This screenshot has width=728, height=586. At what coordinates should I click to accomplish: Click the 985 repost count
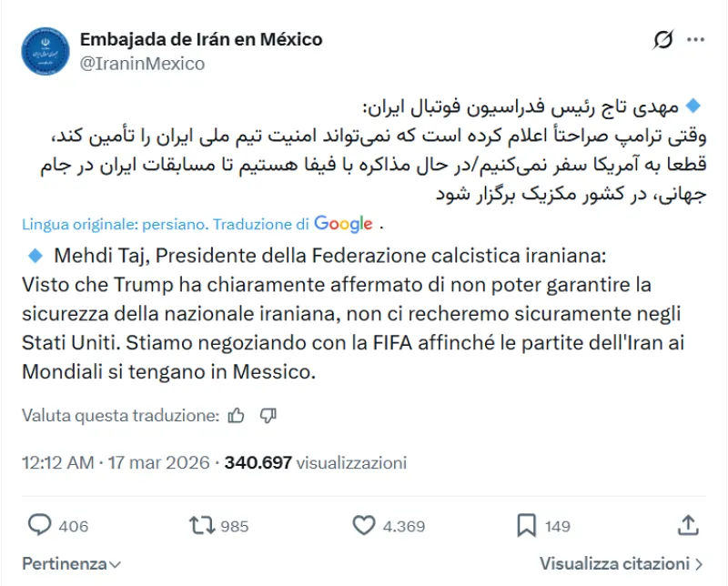pyautogui.click(x=235, y=526)
